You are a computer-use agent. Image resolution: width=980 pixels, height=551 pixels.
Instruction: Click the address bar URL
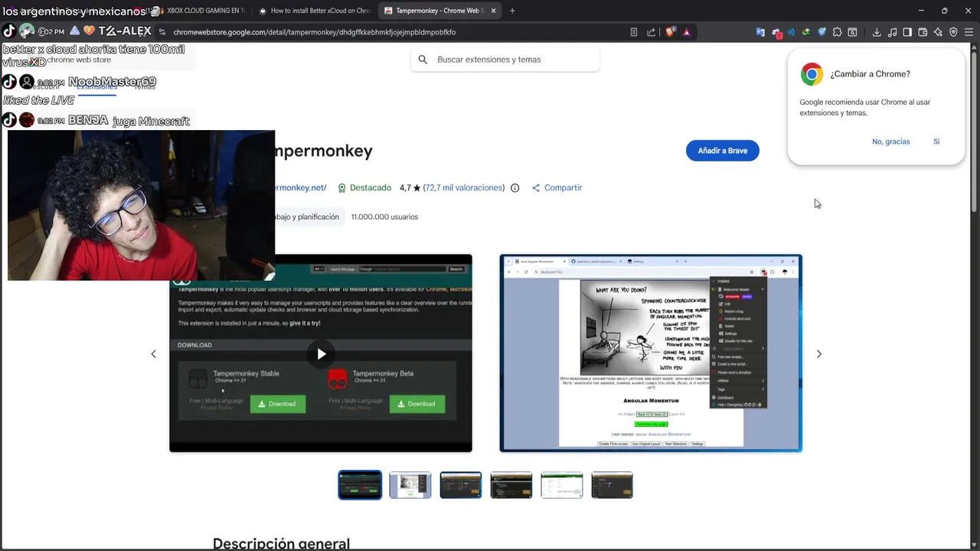tap(314, 32)
